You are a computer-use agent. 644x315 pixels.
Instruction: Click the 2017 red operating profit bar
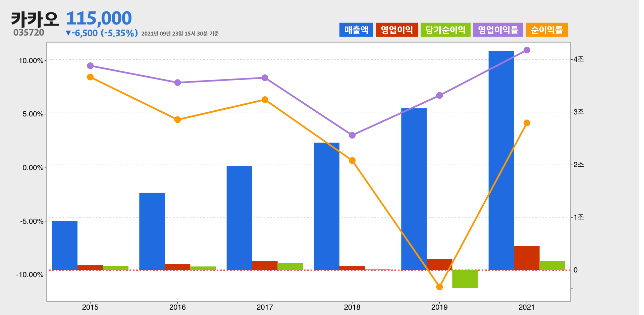tap(265, 266)
